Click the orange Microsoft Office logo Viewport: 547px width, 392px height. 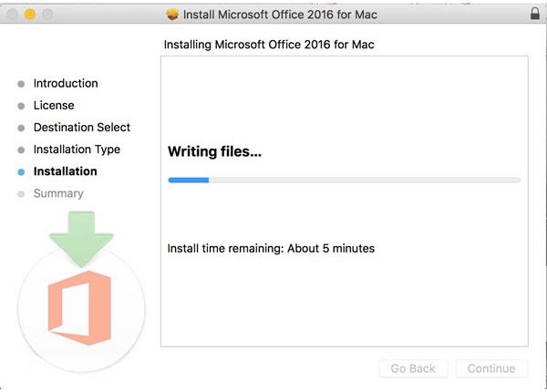(79, 308)
